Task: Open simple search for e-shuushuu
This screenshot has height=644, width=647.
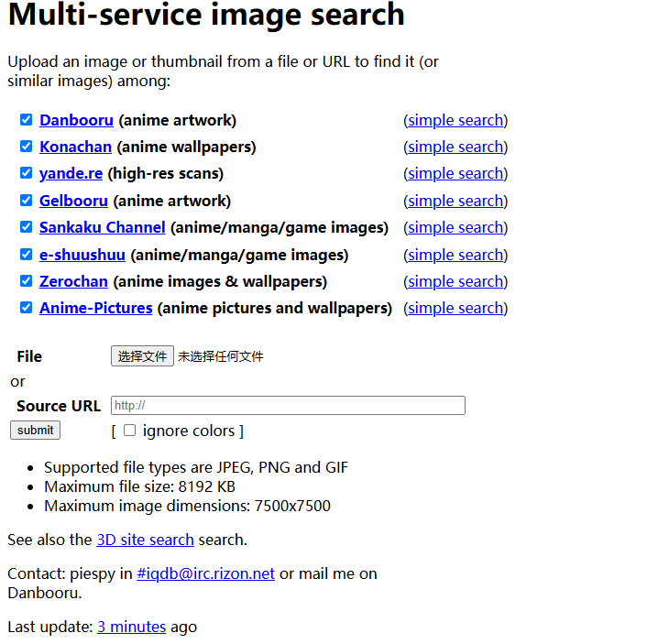Action: [455, 255]
